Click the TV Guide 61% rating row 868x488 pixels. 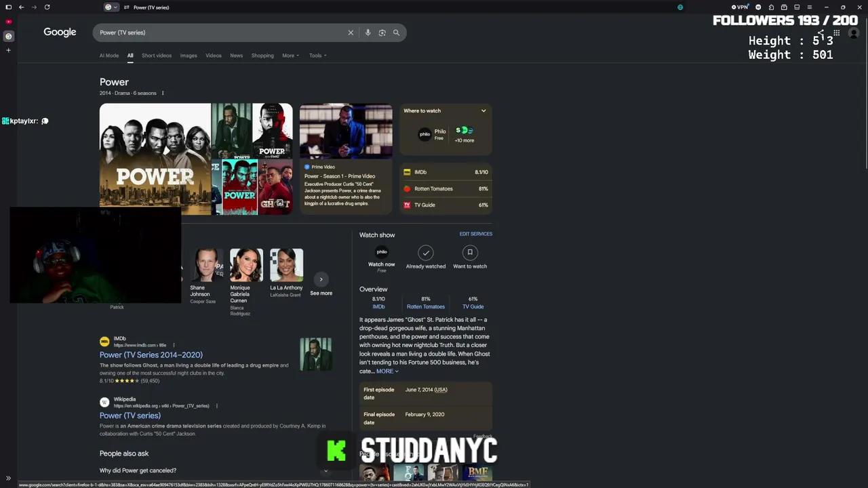pos(446,205)
